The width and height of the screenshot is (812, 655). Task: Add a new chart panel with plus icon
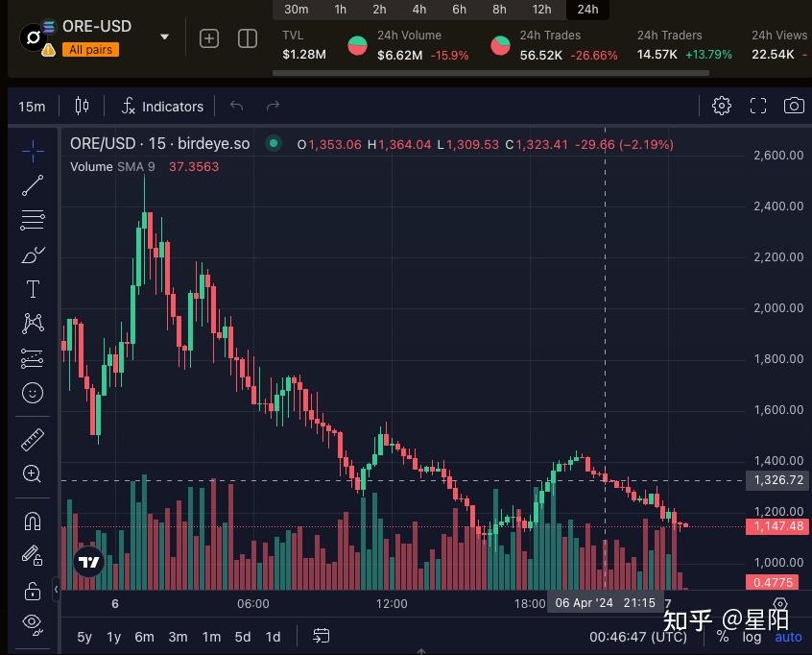point(209,38)
